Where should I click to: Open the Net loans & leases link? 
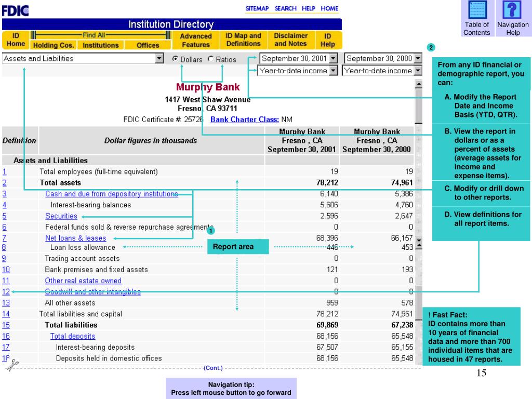[76, 238]
